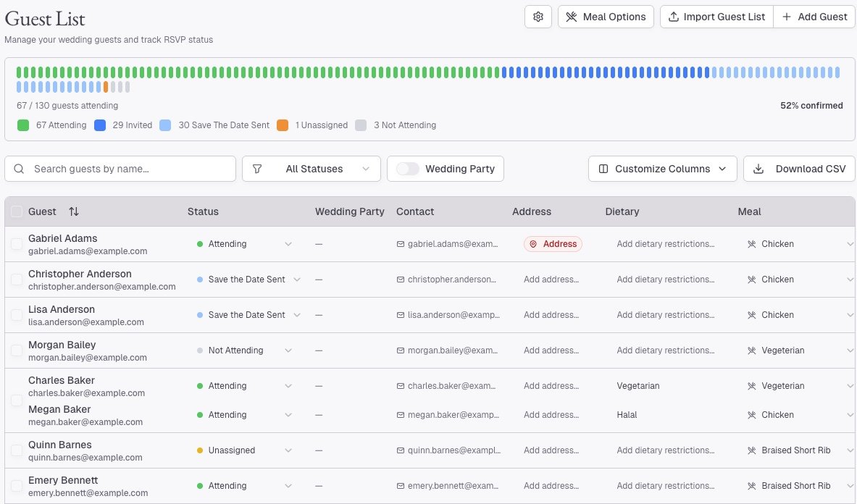Click the green Attending legend swatch
The height and width of the screenshot is (504, 857).
point(23,125)
